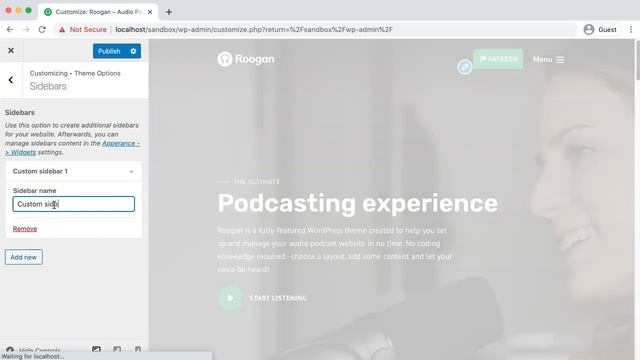Click the browser back arrow

(x=10, y=29)
